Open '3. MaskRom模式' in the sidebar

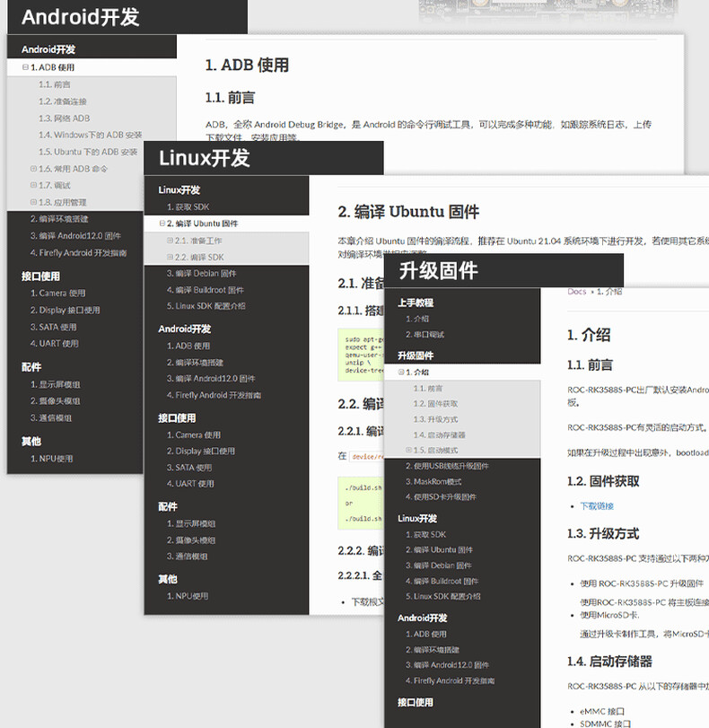point(439,482)
